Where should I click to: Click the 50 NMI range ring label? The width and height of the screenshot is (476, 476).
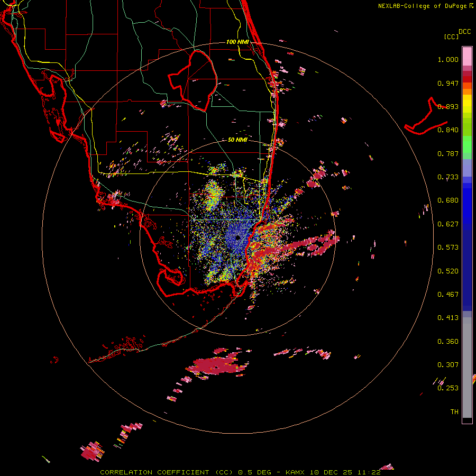(x=237, y=140)
